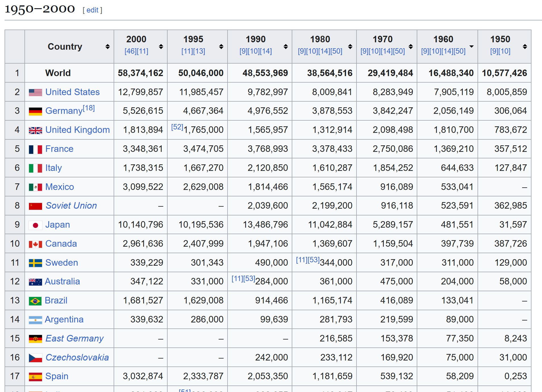
Task: Click World's 2000 value 58,374,162
Action: 140,73
